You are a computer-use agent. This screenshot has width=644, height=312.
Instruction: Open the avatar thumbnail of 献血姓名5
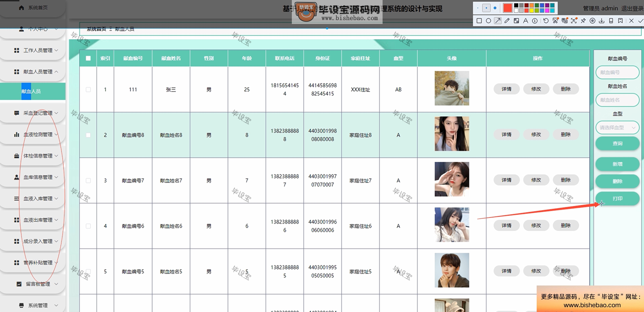click(452, 270)
